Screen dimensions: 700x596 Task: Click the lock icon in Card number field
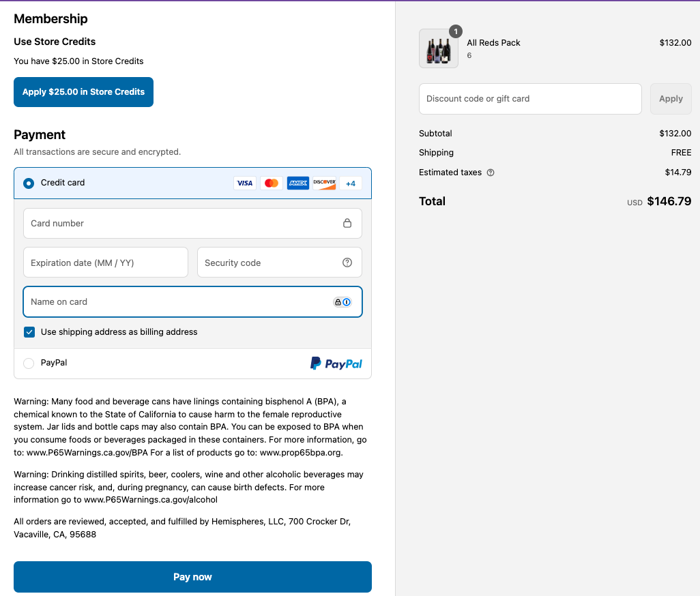point(347,223)
